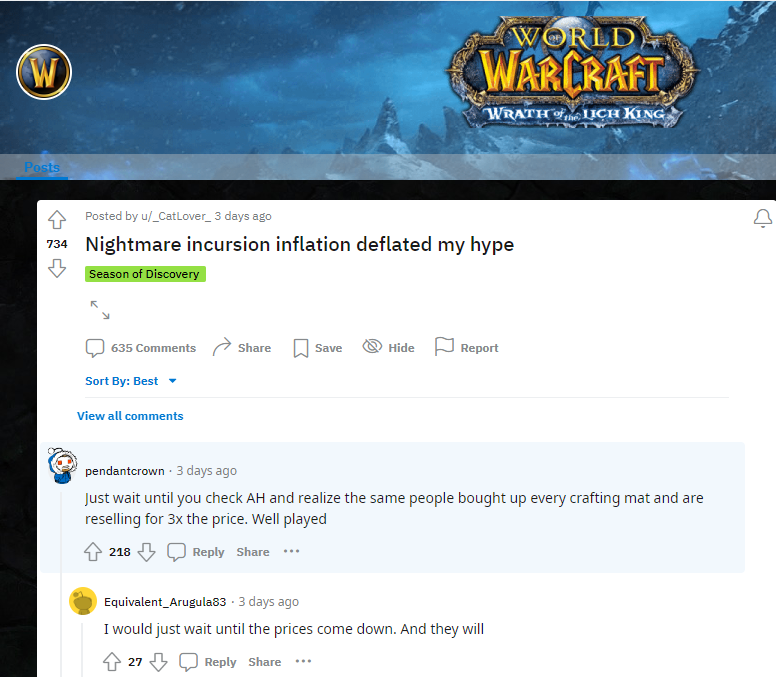
Task: Upvote pendantcrown's comment
Action: click(x=93, y=552)
